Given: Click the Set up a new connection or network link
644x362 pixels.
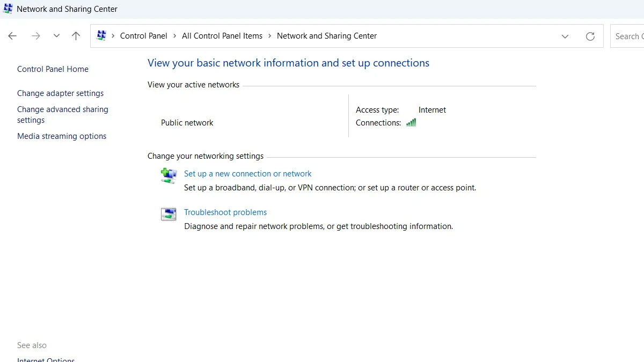Looking at the screenshot, I should coord(247,174).
